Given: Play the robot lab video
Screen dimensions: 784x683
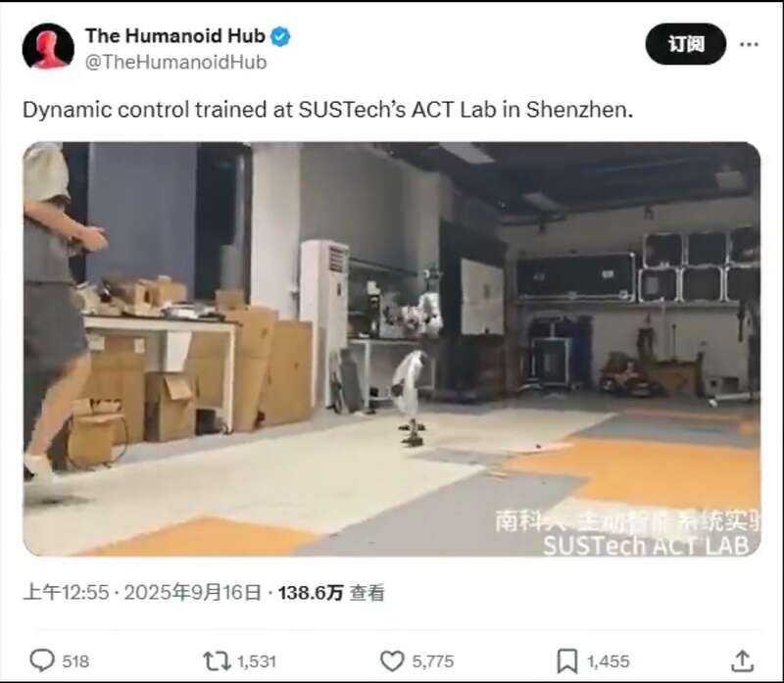Looking at the screenshot, I should 391,349.
